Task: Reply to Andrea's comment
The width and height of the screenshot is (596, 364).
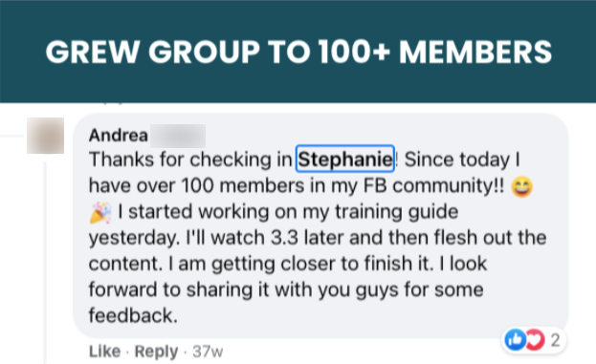Action: coord(156,352)
